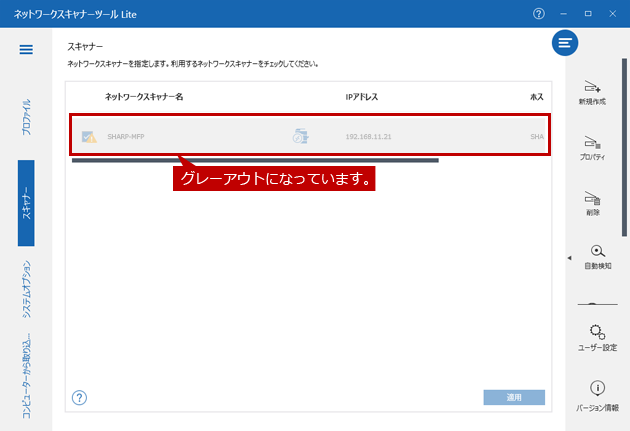Show バージョン情報 version info

click(597, 396)
